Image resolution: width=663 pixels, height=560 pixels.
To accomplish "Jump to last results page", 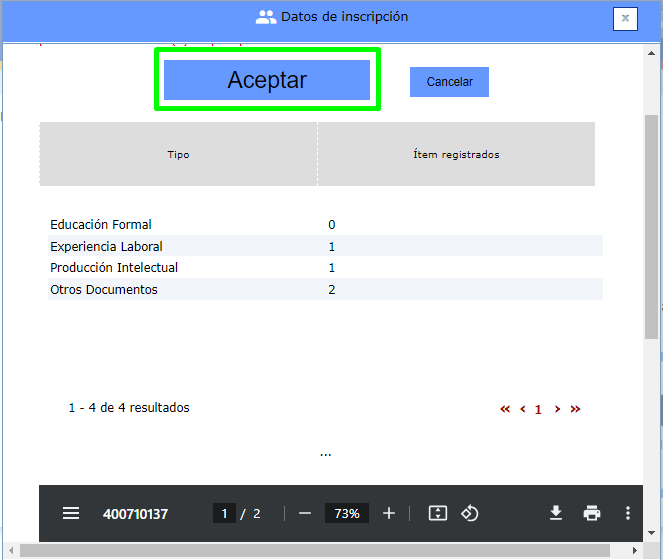I will pos(575,409).
